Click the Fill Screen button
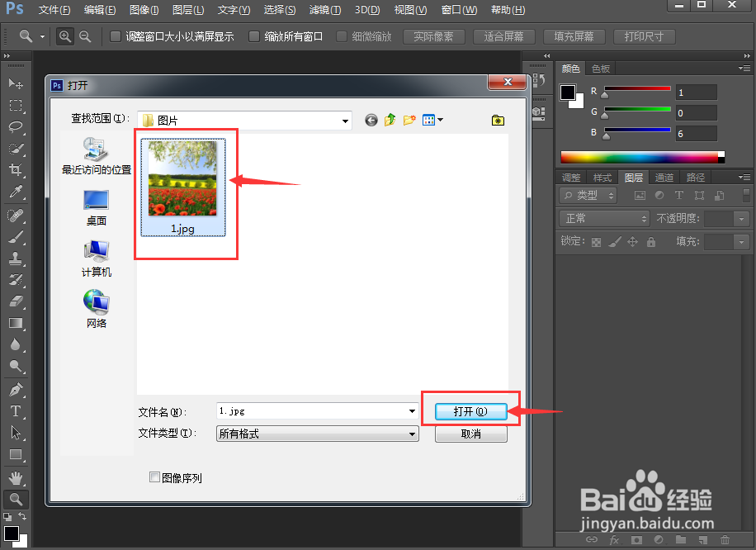Image resolution: width=756 pixels, height=550 pixels. click(x=574, y=36)
